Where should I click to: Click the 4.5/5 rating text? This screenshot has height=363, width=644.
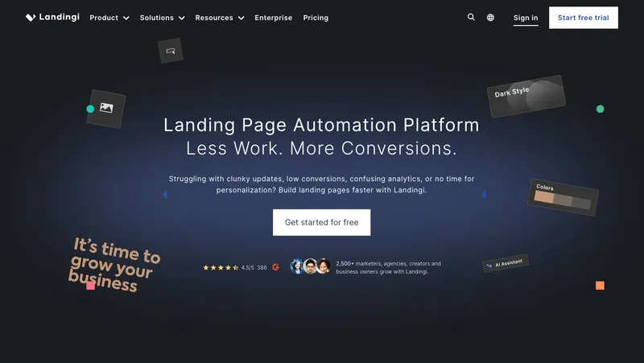point(248,268)
